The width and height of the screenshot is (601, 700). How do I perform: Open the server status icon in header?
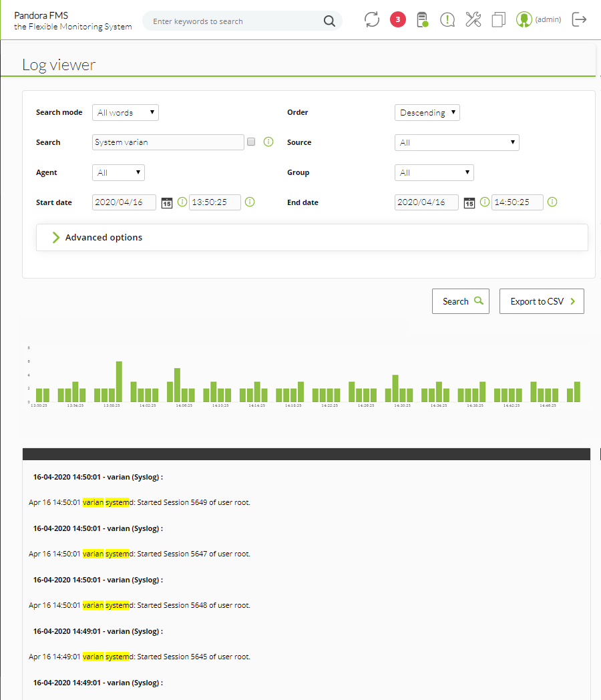point(422,19)
